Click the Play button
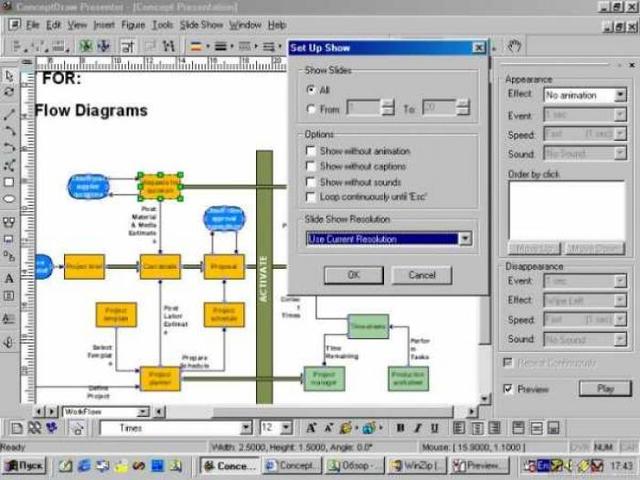This screenshot has height=480, width=640. [605, 389]
